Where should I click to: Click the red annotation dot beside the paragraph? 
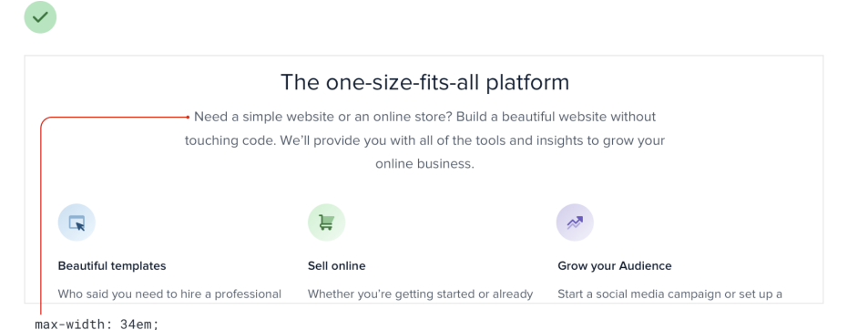tap(189, 117)
